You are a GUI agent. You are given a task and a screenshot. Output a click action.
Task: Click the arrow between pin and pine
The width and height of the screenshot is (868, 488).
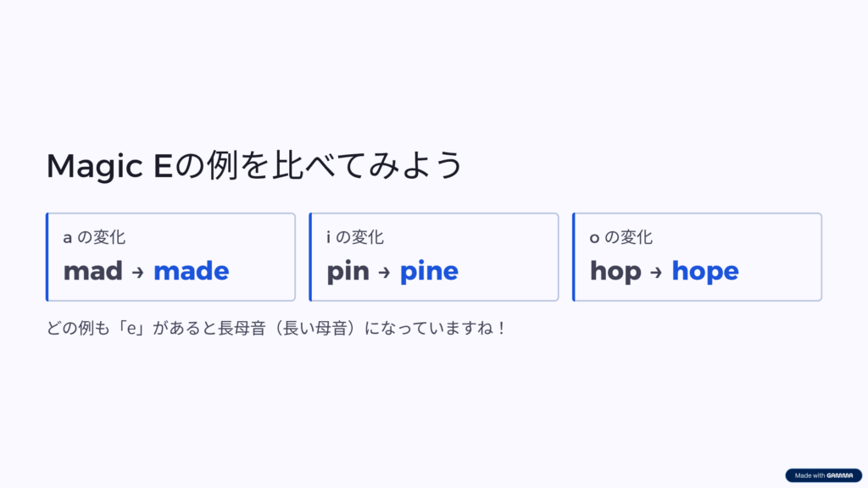click(384, 272)
